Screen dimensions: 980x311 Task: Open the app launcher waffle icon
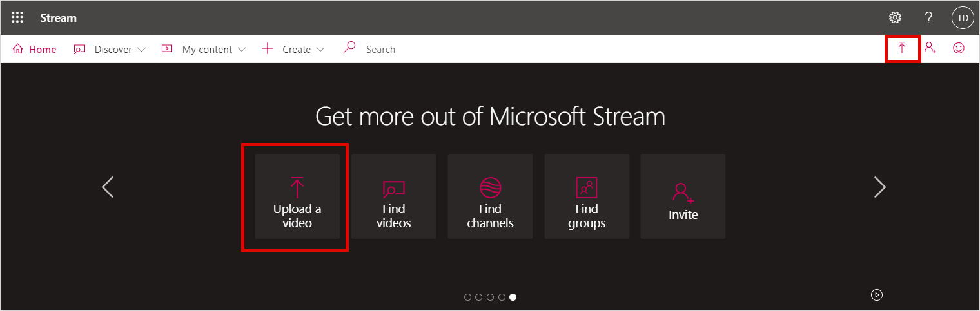(x=17, y=17)
